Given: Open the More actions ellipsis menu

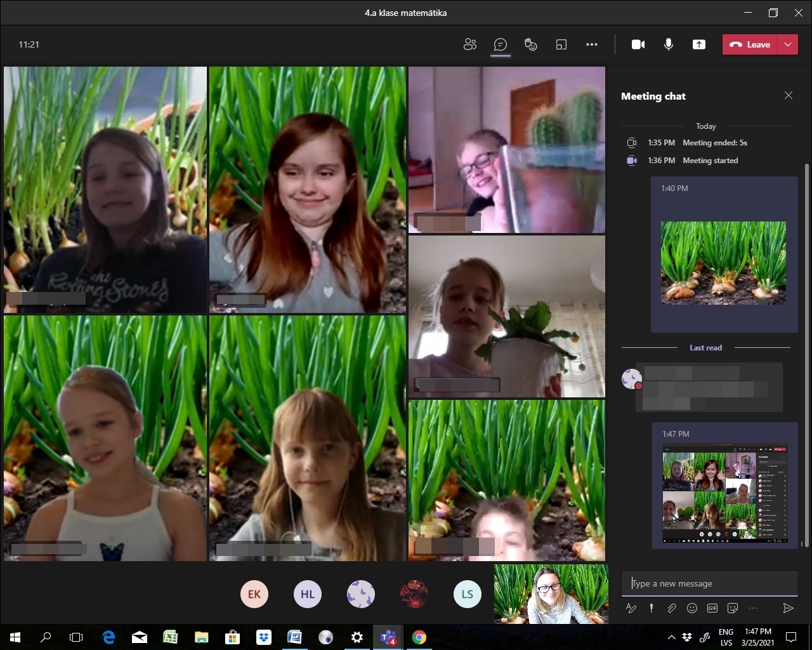Looking at the screenshot, I should tap(592, 44).
